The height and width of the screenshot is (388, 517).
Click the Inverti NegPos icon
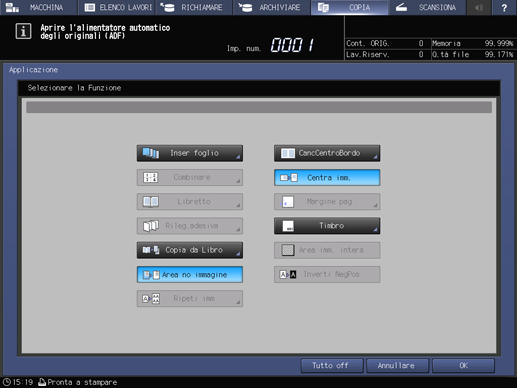pos(288,274)
